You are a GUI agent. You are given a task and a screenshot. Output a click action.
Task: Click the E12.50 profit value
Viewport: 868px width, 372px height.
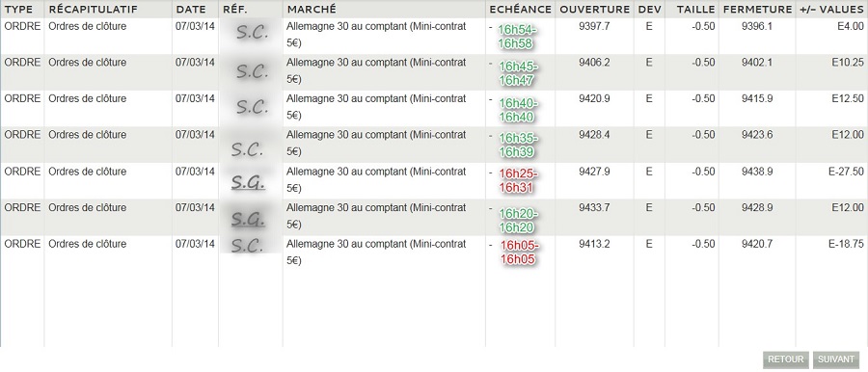tap(848, 98)
